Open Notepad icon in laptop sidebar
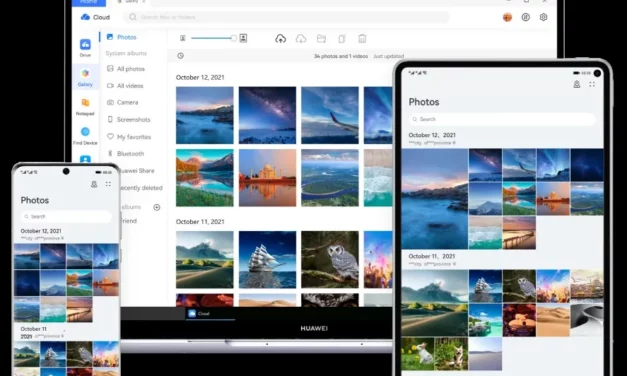The width and height of the screenshot is (627, 376). pyautogui.click(x=85, y=106)
